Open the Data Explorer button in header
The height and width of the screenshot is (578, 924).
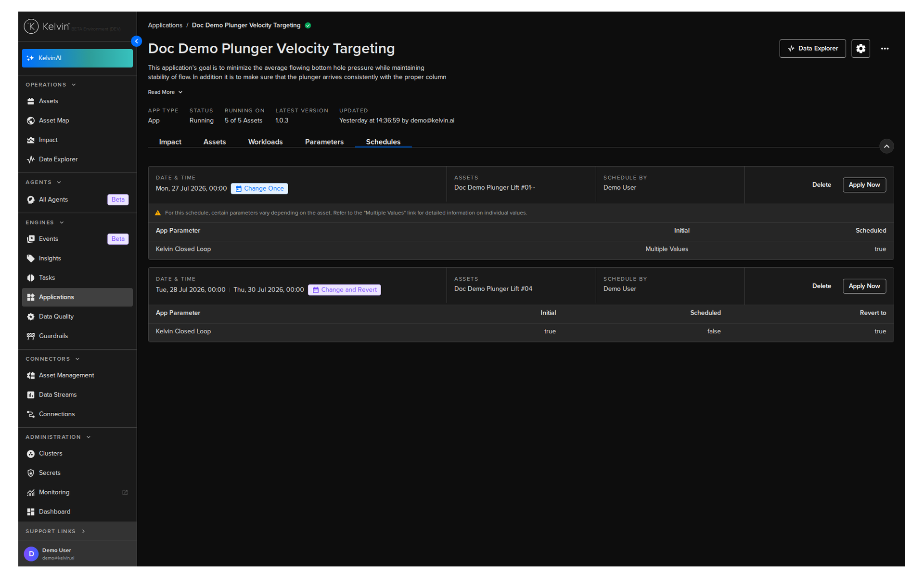(x=812, y=49)
